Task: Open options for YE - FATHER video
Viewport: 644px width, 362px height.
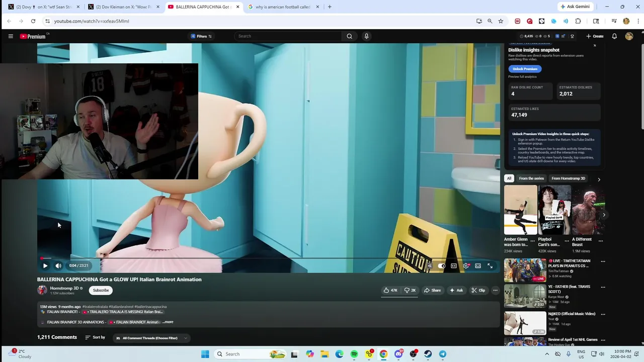Action: (x=603, y=287)
